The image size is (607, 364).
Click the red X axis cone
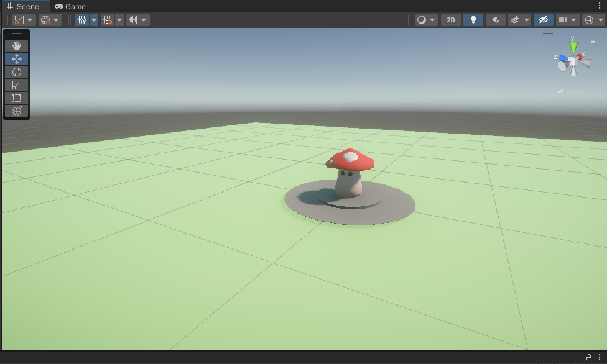click(580, 57)
